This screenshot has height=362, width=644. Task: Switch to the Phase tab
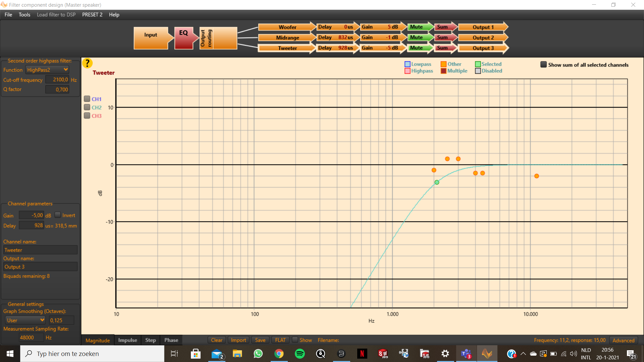click(x=171, y=340)
